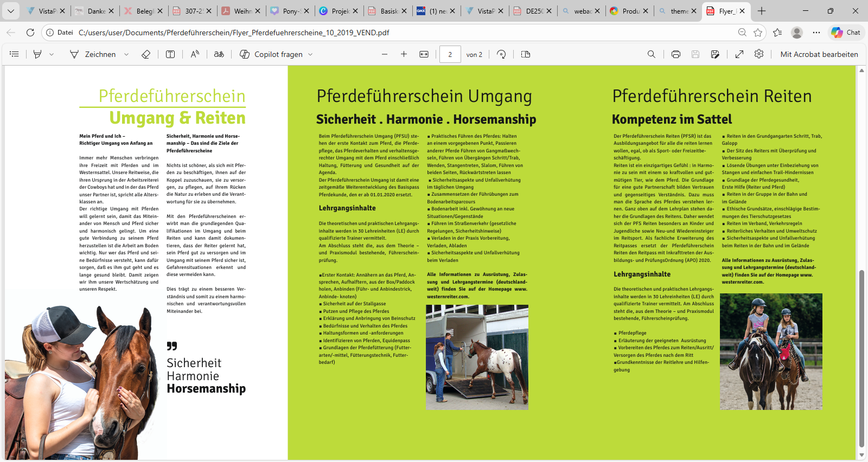The height and width of the screenshot is (462, 868).
Task: Click the heading 'Pferdeführerschein Reiten'
Action: pyautogui.click(x=712, y=96)
